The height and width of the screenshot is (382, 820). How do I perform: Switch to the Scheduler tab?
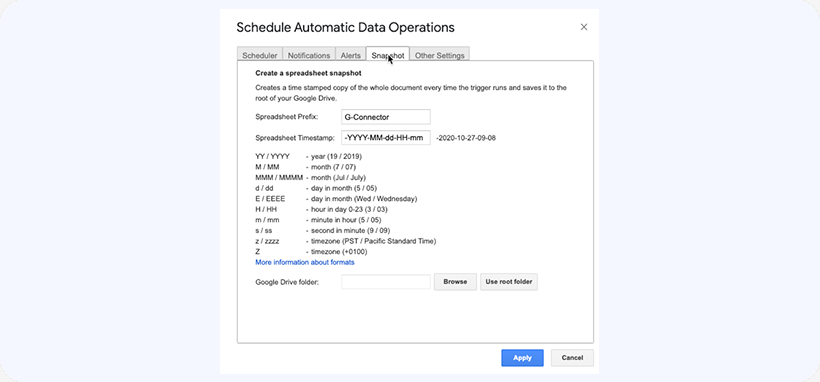click(260, 55)
